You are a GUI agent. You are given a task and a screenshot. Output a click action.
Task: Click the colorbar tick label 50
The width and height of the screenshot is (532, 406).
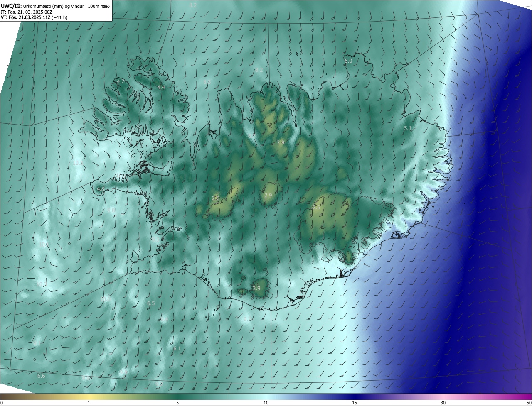click(529, 403)
